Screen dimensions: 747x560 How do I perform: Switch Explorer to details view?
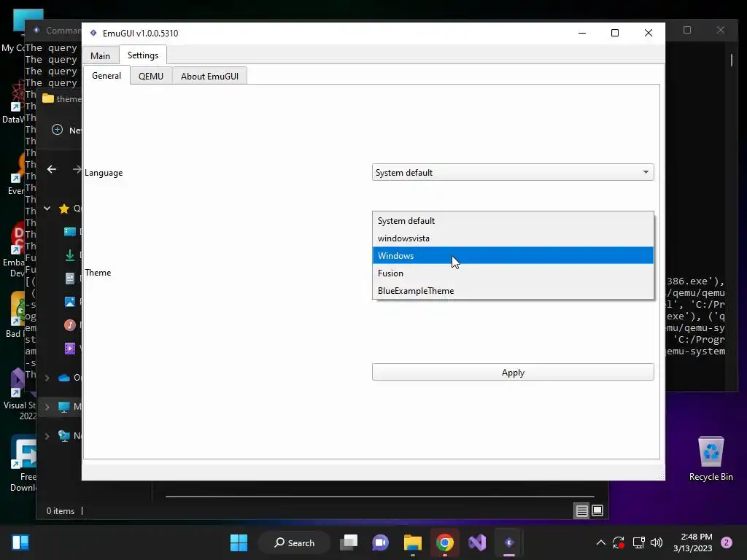[581, 511]
